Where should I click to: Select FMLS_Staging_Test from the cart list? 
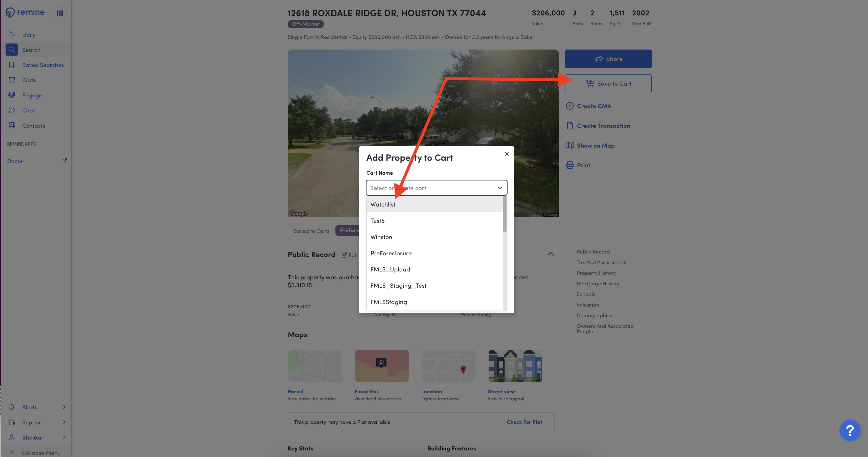point(435,285)
